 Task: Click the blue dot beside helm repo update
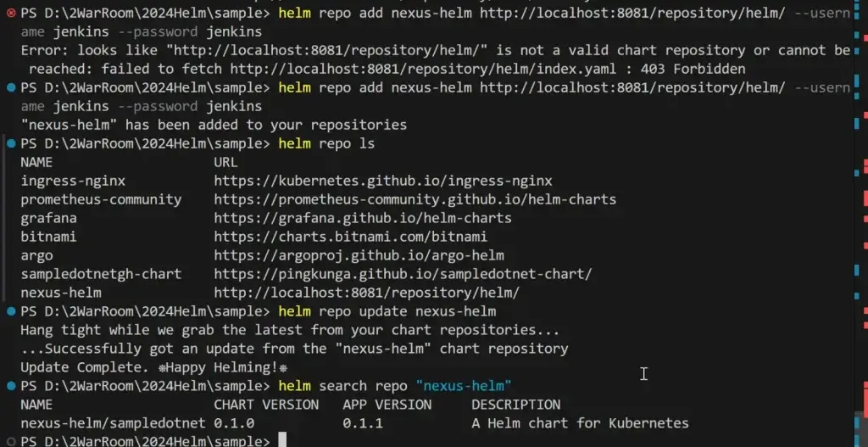(x=10, y=311)
